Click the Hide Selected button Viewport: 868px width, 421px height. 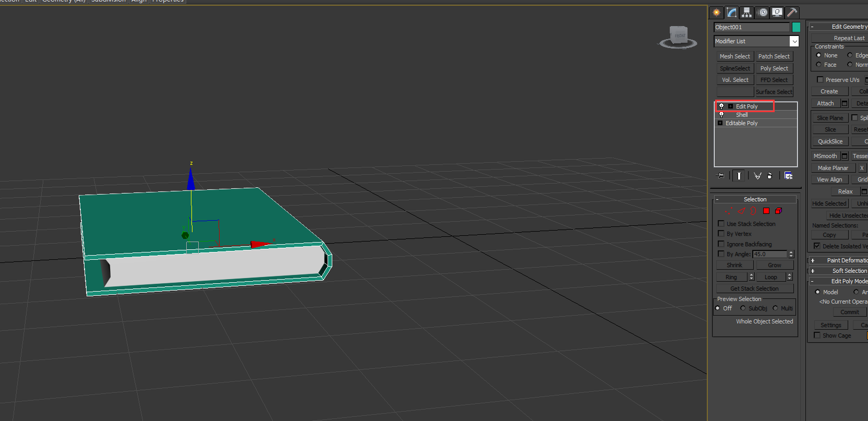coord(829,203)
